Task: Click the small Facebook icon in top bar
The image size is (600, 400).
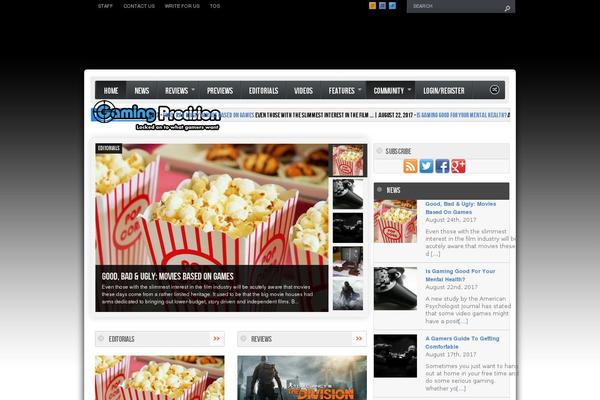Action: click(382, 6)
